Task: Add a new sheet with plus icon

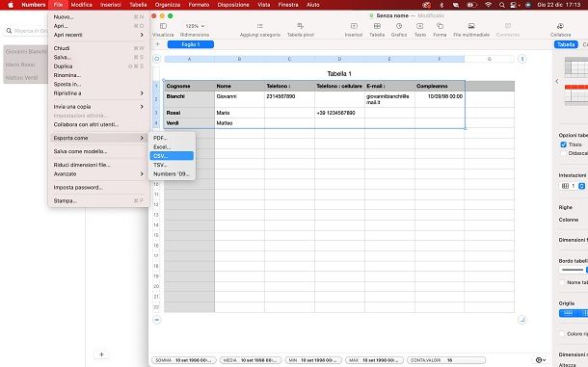Action: (x=157, y=44)
